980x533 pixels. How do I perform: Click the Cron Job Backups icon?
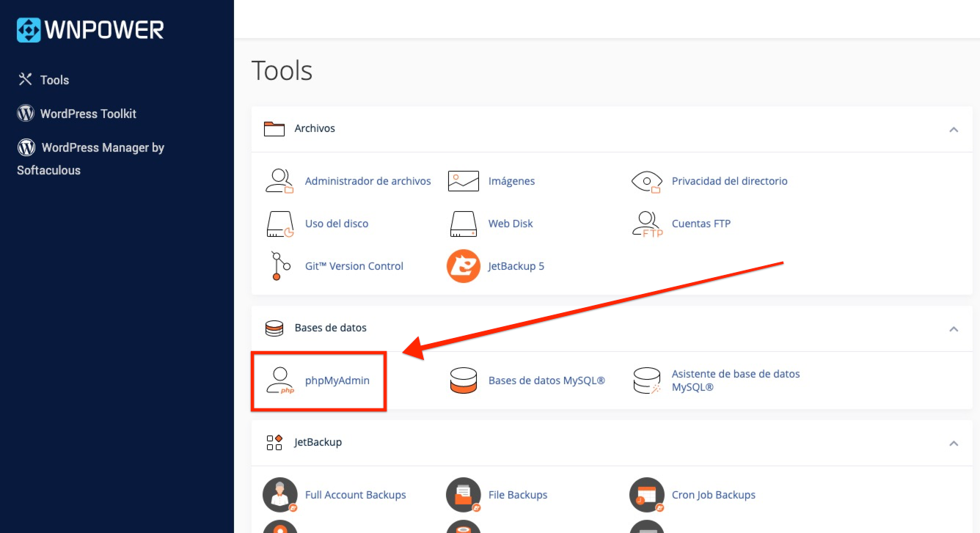click(647, 496)
